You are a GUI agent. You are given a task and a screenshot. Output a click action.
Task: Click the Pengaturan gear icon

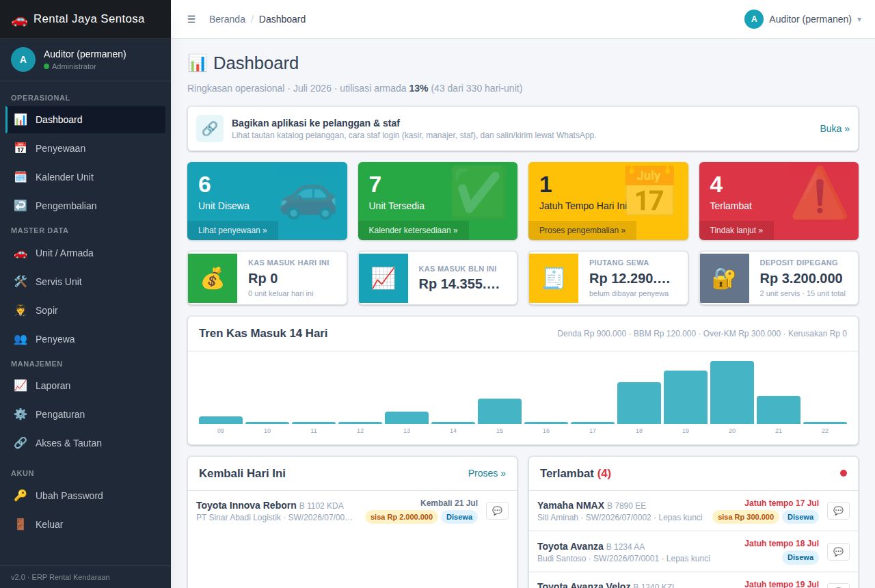pyautogui.click(x=21, y=414)
